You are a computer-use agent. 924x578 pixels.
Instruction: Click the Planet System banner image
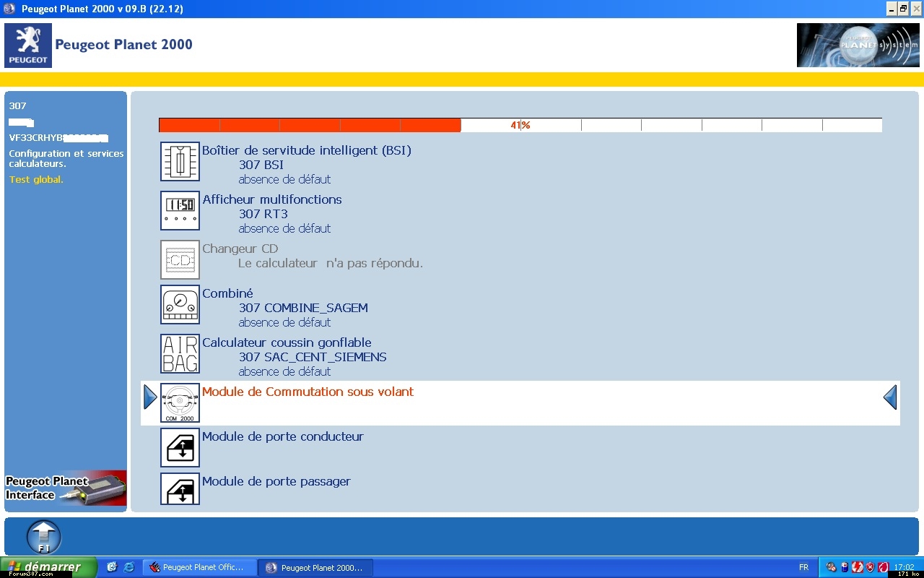pyautogui.click(x=858, y=45)
